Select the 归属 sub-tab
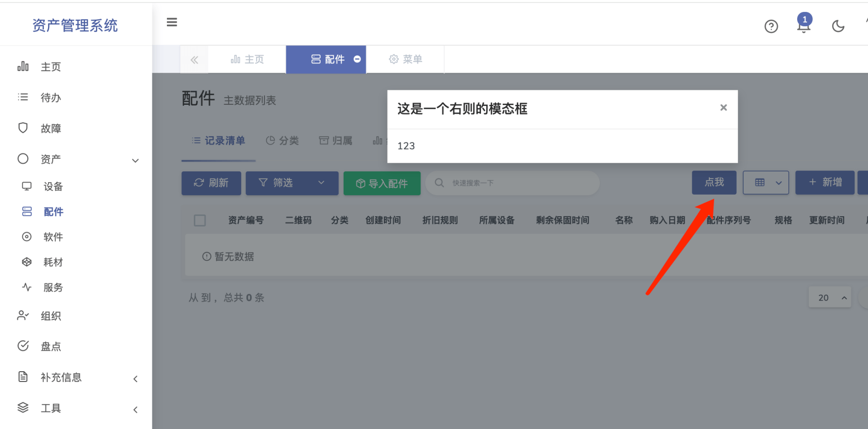The width and height of the screenshot is (868, 429). pos(335,140)
